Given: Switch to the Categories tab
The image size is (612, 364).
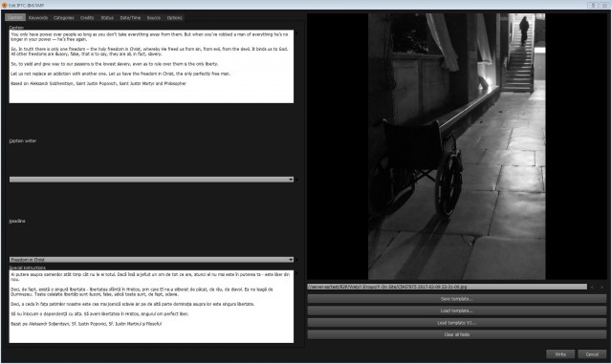Looking at the screenshot, I should 64,17.
